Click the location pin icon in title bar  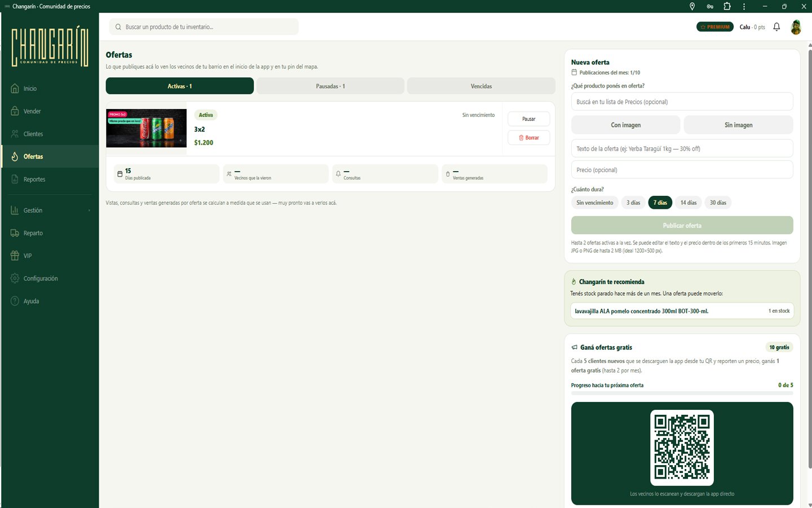tap(692, 6)
